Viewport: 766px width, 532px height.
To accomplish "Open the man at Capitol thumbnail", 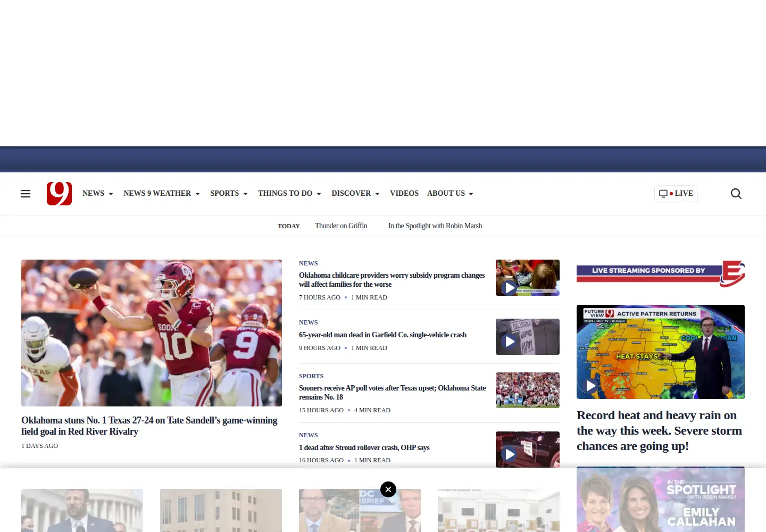I will tap(82, 511).
